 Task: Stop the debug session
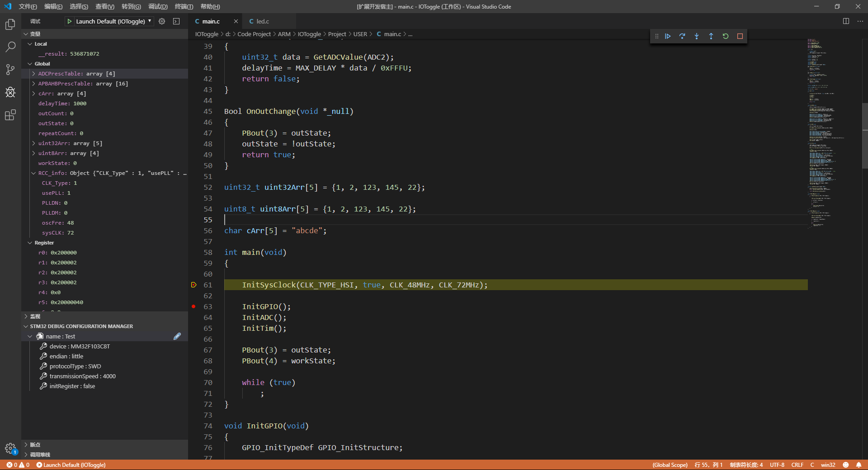click(740, 36)
